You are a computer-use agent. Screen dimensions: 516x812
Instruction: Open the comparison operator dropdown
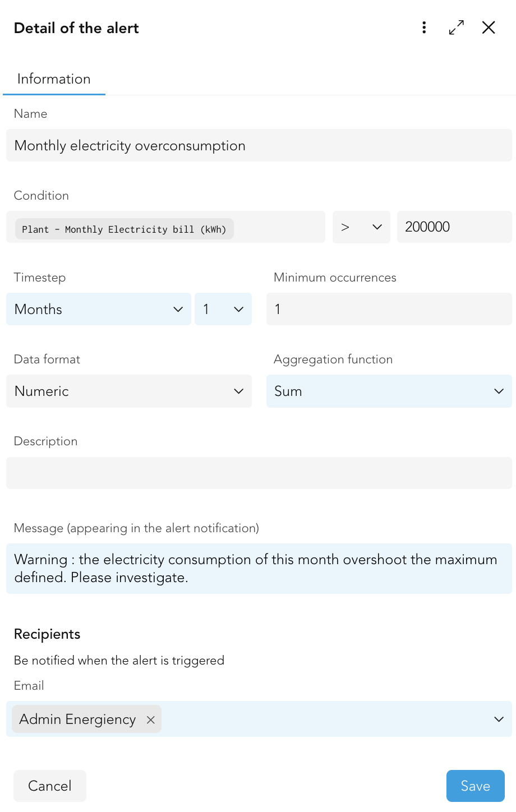pyautogui.click(x=361, y=227)
